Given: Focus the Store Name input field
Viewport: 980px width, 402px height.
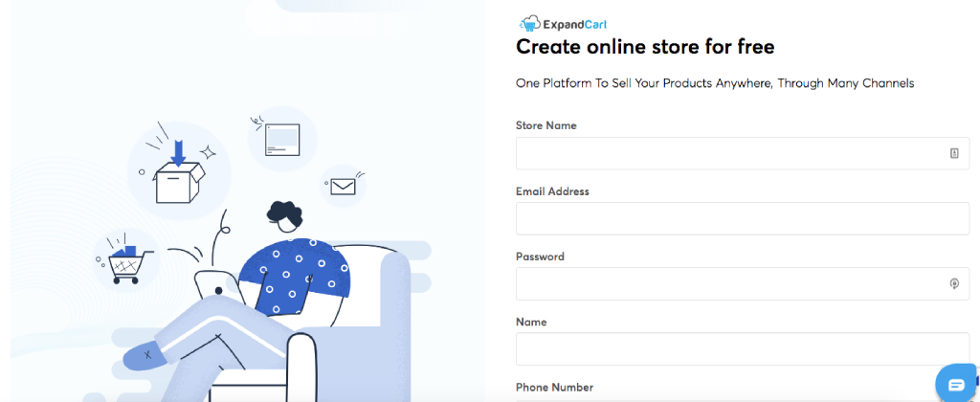Looking at the screenshot, I should point(743,153).
